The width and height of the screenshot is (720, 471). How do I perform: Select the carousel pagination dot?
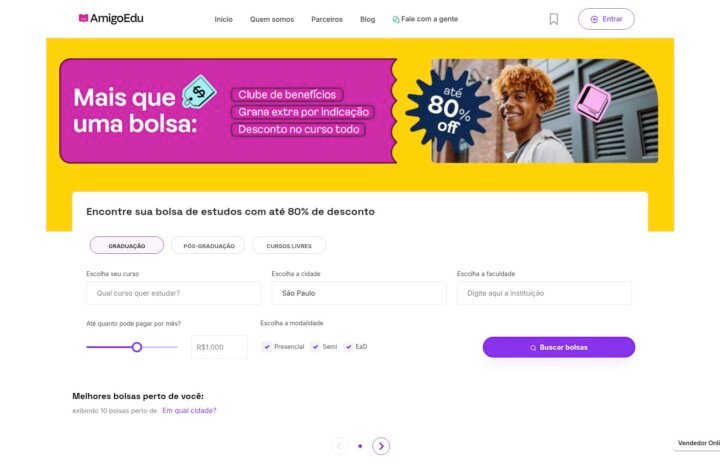point(360,446)
